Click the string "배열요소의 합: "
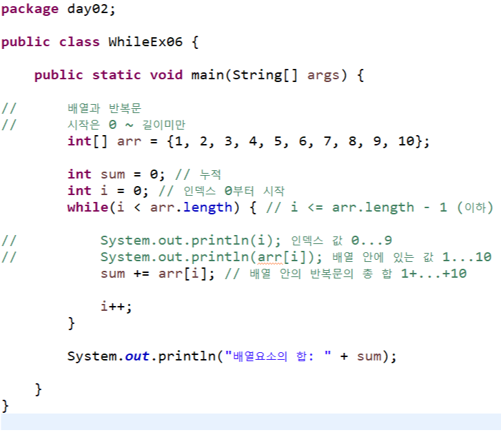501x448 pixels. [278, 356]
